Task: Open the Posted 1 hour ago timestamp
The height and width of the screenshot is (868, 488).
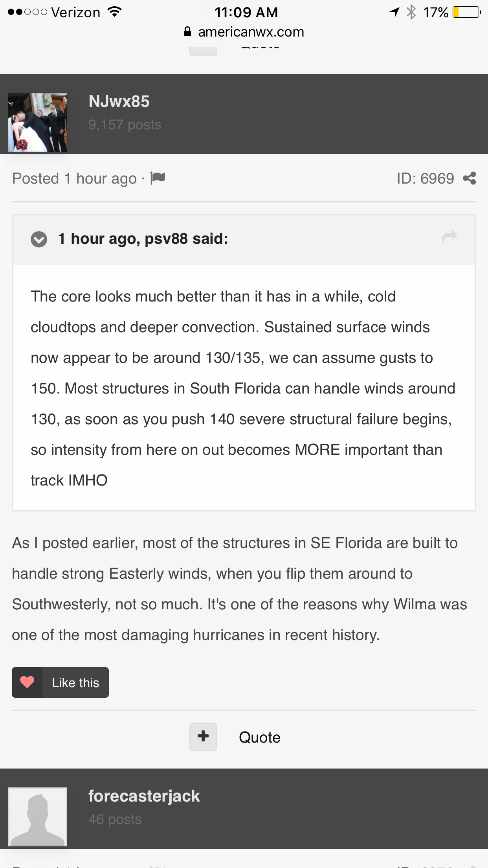Action: [74, 178]
